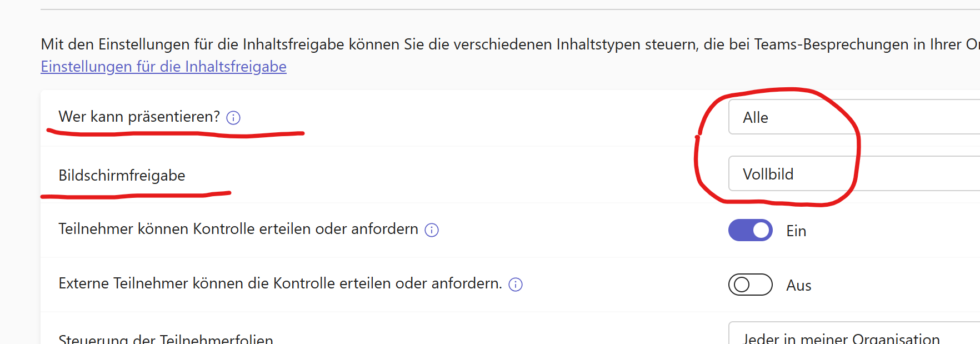Click the "Teilnehmer können Kontrolle erteilen oder anfordern" label
The image size is (980, 344).
coord(238,229)
